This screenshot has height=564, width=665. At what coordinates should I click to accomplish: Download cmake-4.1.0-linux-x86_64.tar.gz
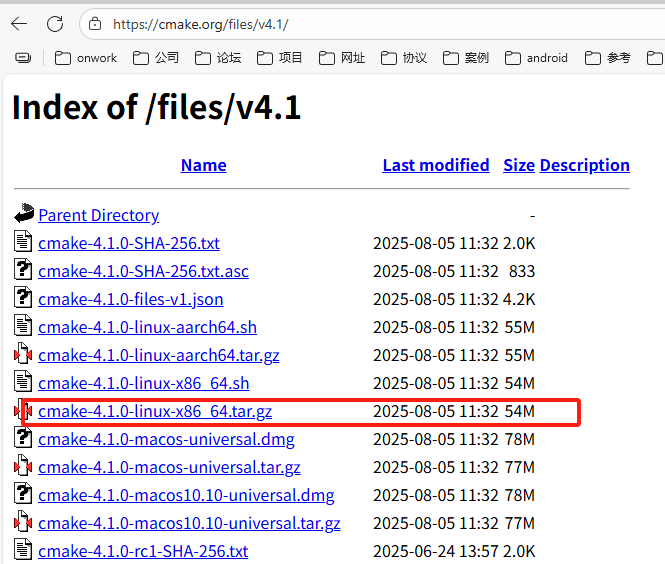[155, 411]
